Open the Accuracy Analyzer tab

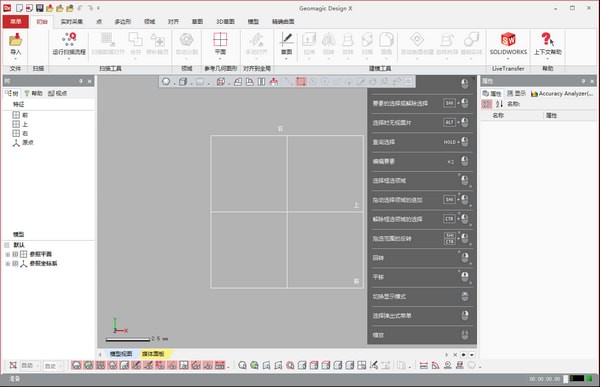pyautogui.click(x=562, y=93)
